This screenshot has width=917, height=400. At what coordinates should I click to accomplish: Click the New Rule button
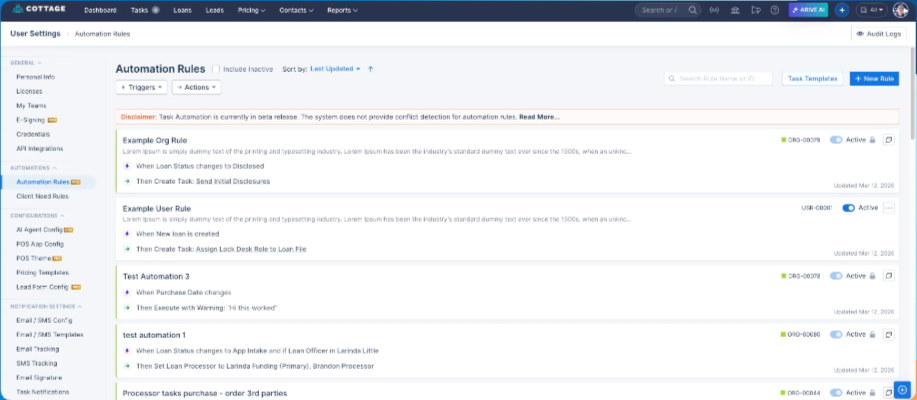pyautogui.click(x=874, y=78)
